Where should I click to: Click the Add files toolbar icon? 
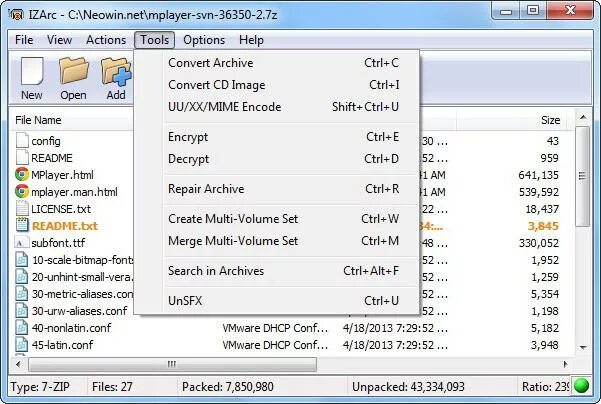(116, 71)
